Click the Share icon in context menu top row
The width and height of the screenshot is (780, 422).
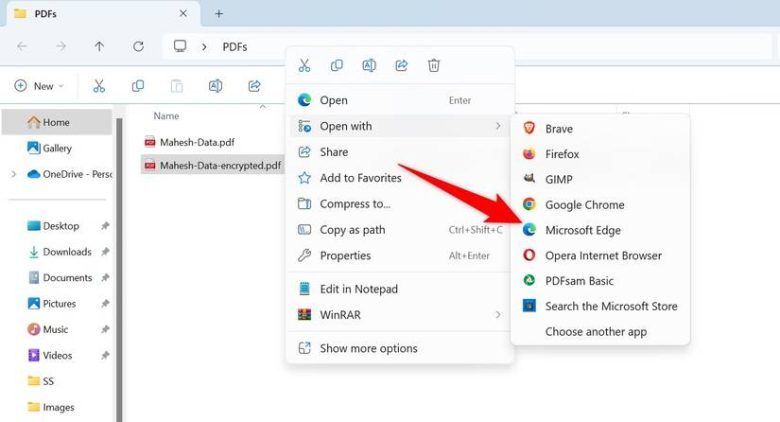point(401,66)
